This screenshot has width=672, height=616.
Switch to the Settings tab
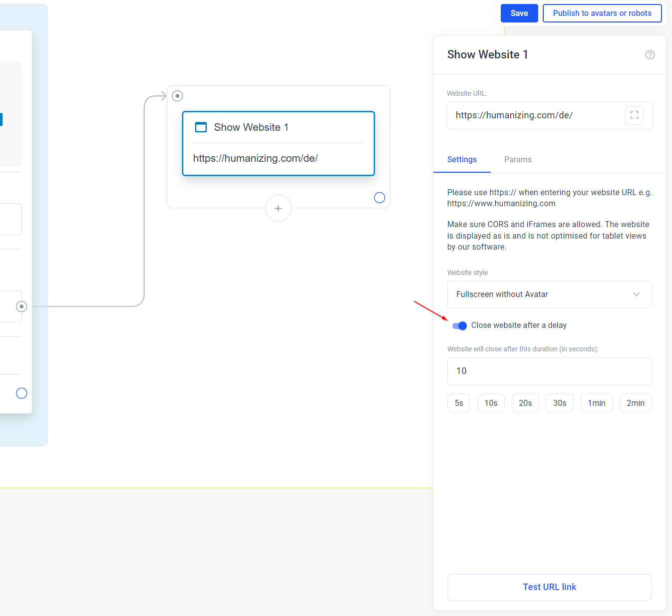462,160
